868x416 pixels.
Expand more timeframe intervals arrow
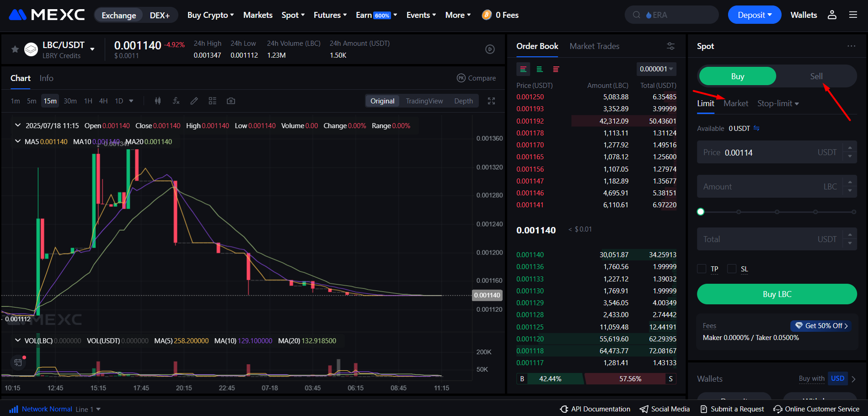click(131, 101)
